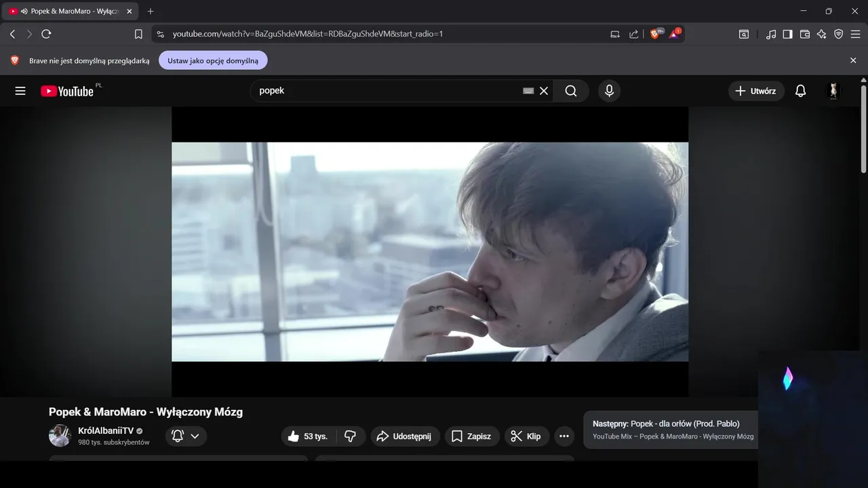Go back with the browser back arrow
Screen dimensions: 868x488
(12, 34)
